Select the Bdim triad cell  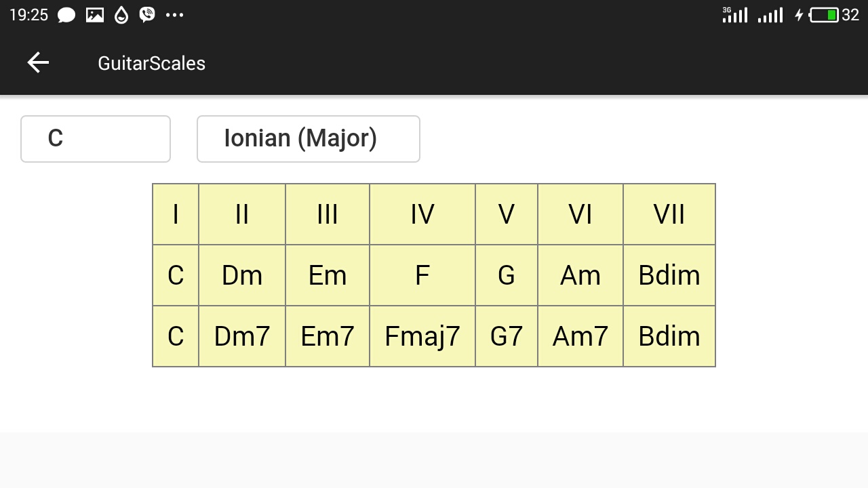tap(669, 275)
